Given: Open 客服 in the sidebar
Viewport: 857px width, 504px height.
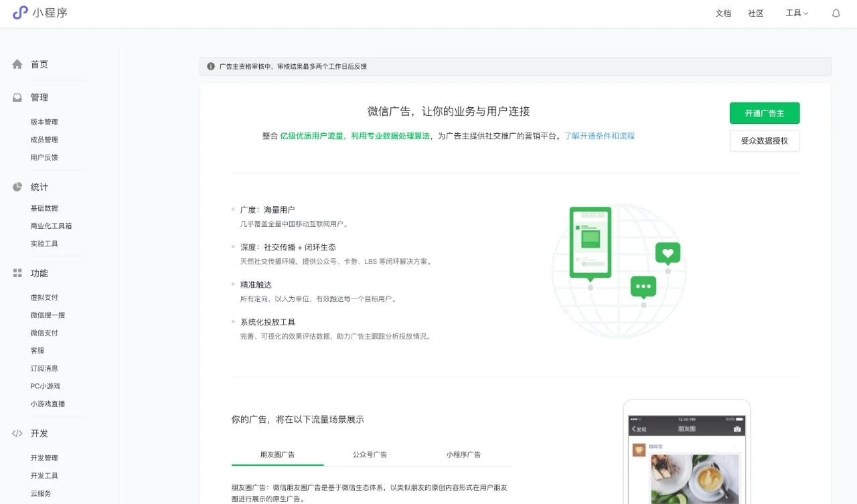Looking at the screenshot, I should coord(37,350).
